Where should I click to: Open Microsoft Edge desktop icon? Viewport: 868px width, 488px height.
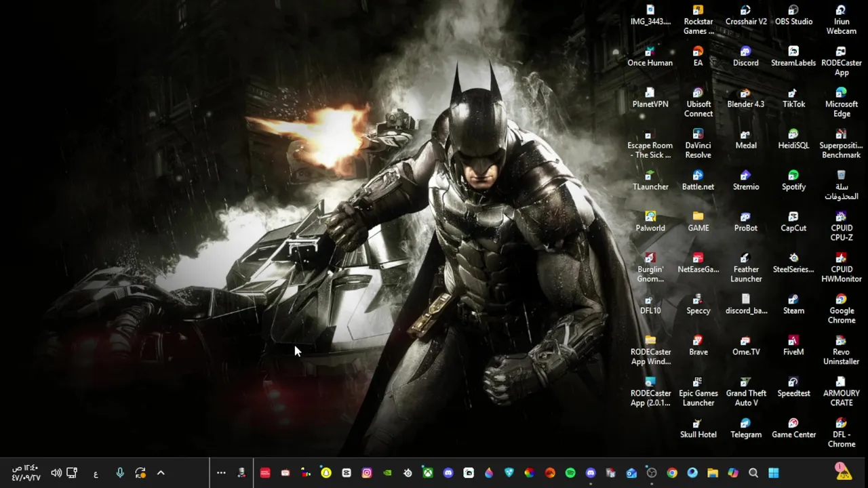(x=842, y=102)
